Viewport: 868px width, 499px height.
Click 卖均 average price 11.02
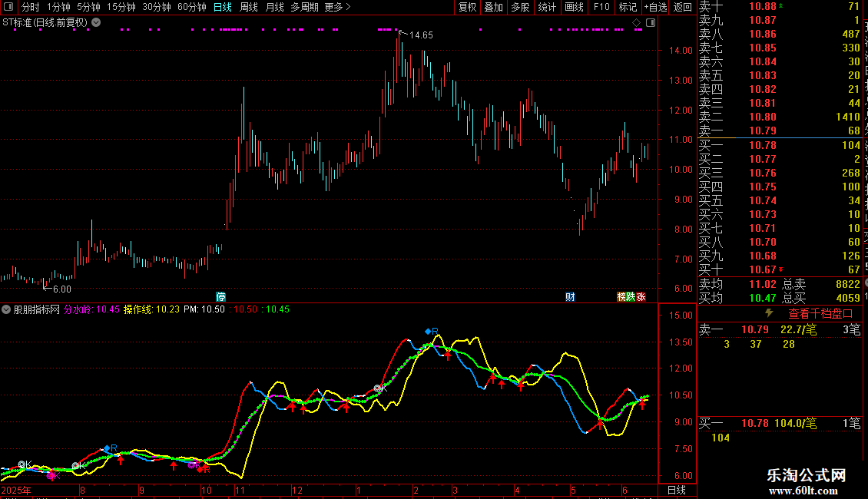pyautogui.click(x=762, y=284)
